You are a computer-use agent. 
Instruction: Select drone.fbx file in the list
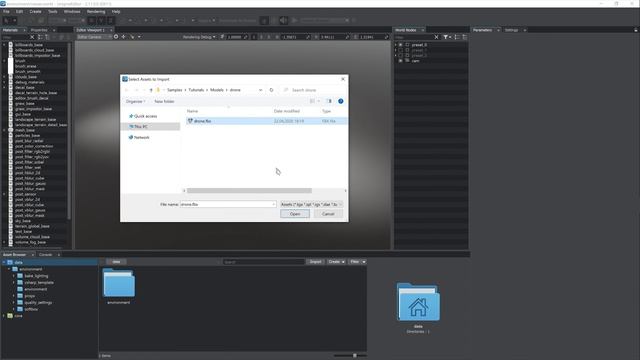[267, 121]
